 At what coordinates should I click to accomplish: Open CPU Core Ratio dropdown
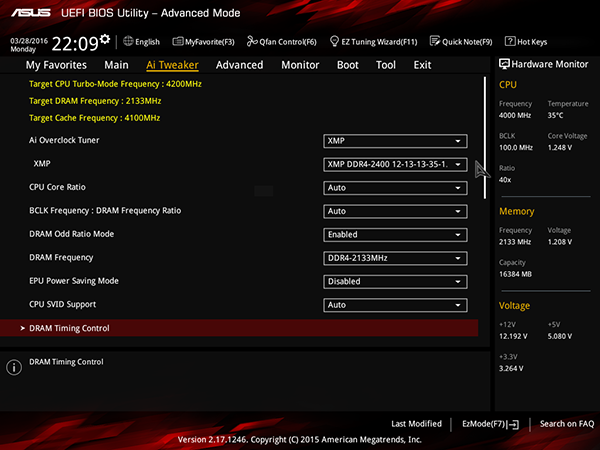click(x=395, y=188)
